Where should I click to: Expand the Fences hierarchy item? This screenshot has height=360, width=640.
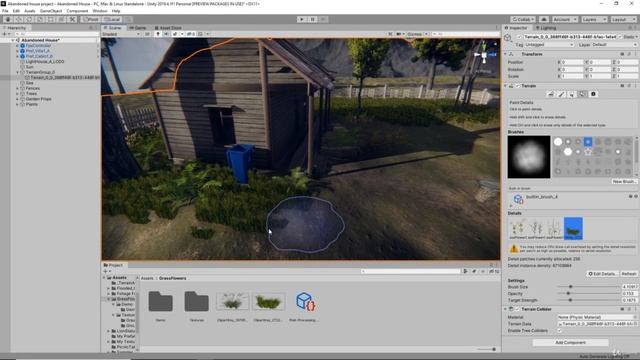pos(18,88)
